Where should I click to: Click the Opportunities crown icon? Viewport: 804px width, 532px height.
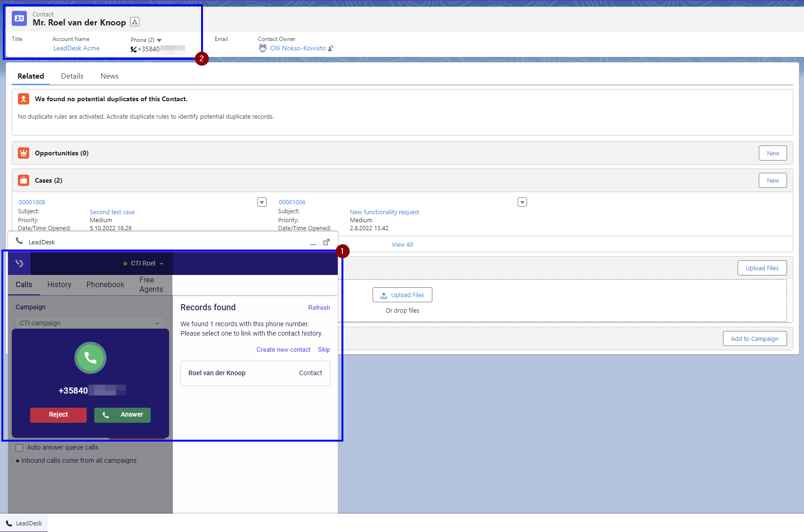(24, 153)
